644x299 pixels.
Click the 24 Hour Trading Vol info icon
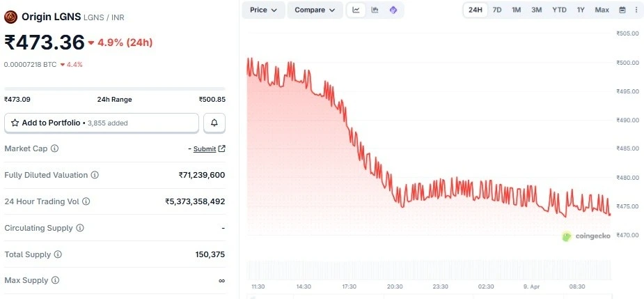[86, 201]
